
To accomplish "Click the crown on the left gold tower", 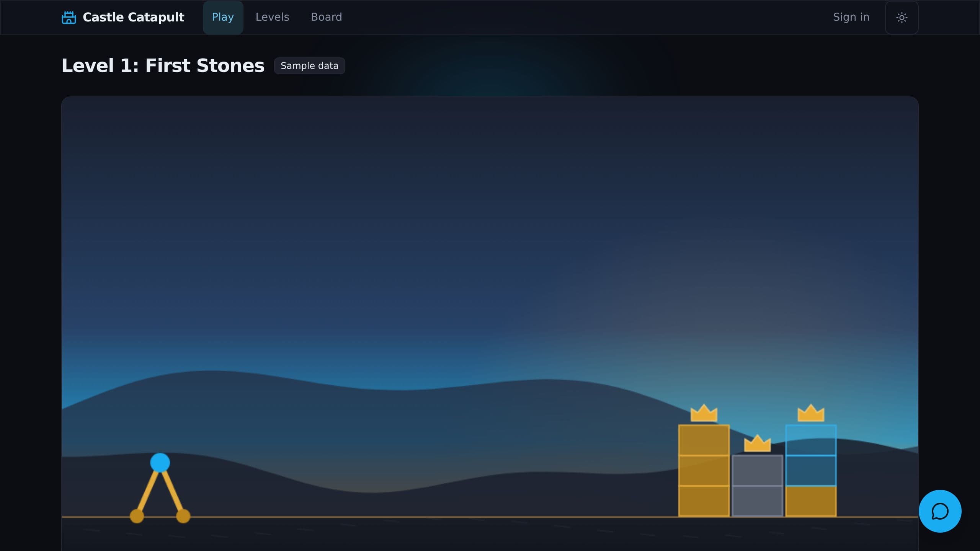I will click(x=704, y=413).
